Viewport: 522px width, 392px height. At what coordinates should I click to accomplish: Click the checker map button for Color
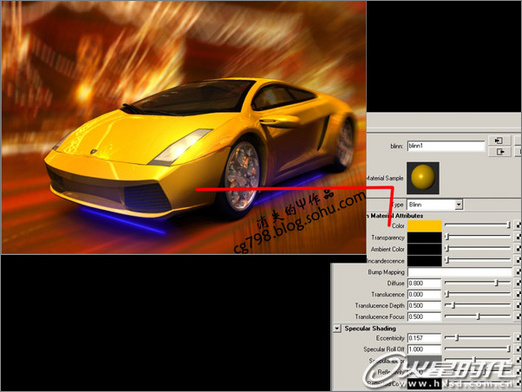tap(519, 226)
